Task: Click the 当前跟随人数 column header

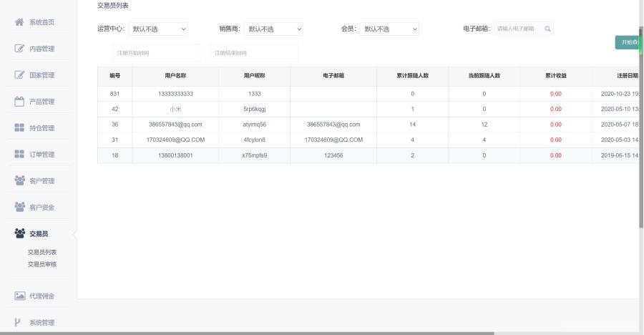Action: click(484, 76)
